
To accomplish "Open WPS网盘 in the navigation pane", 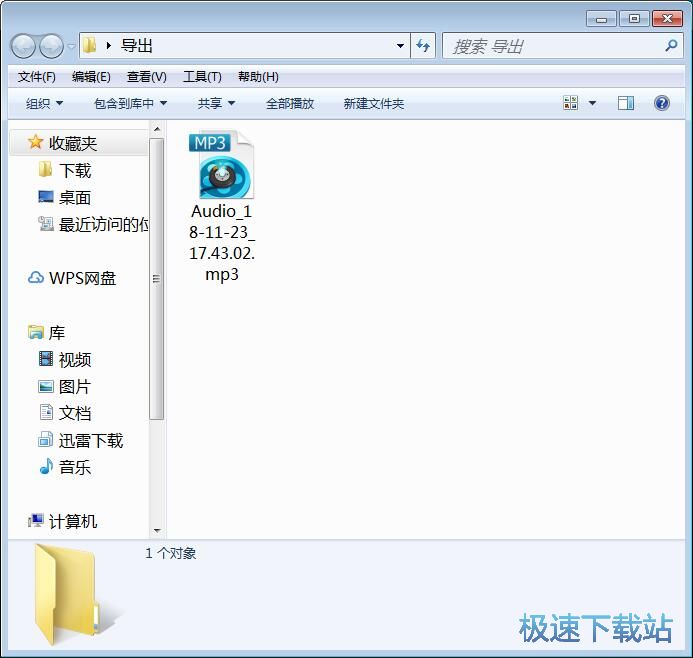I will (x=82, y=278).
